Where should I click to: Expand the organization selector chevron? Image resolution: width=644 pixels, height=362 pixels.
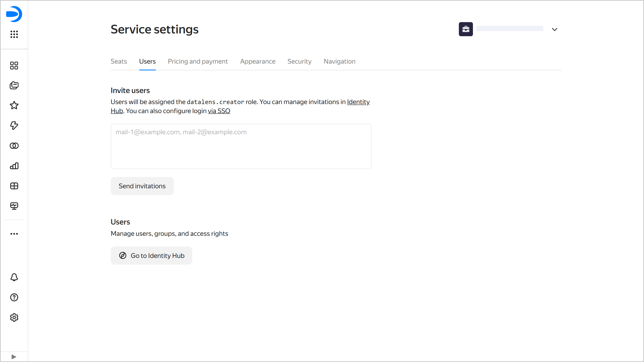(x=554, y=29)
